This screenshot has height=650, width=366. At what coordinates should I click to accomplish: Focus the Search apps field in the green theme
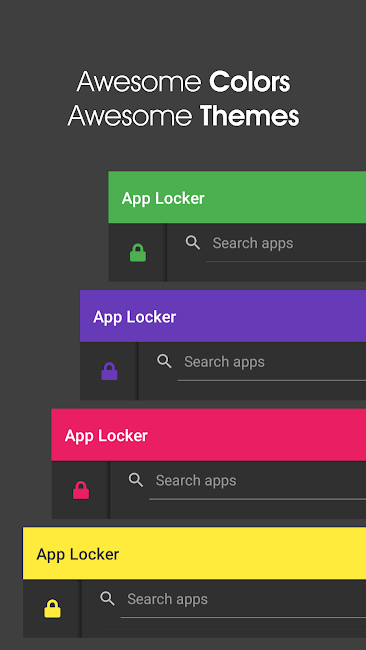[x=286, y=248]
